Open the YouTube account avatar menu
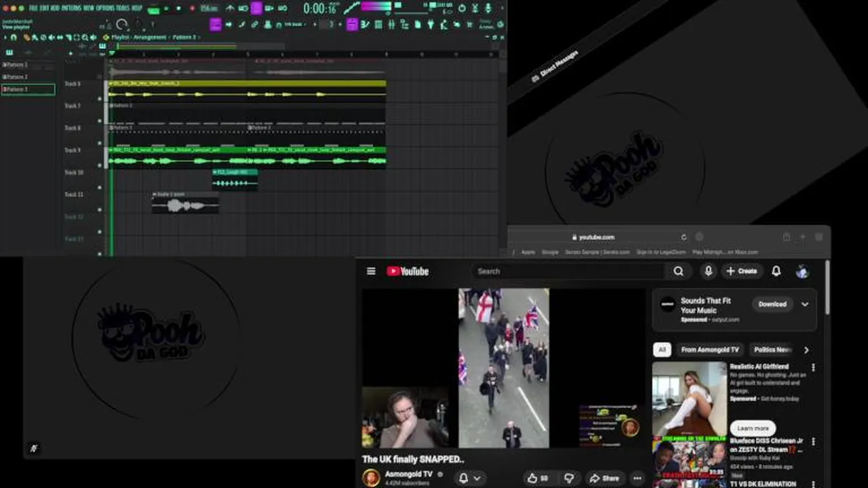This screenshot has height=488, width=868. click(802, 271)
